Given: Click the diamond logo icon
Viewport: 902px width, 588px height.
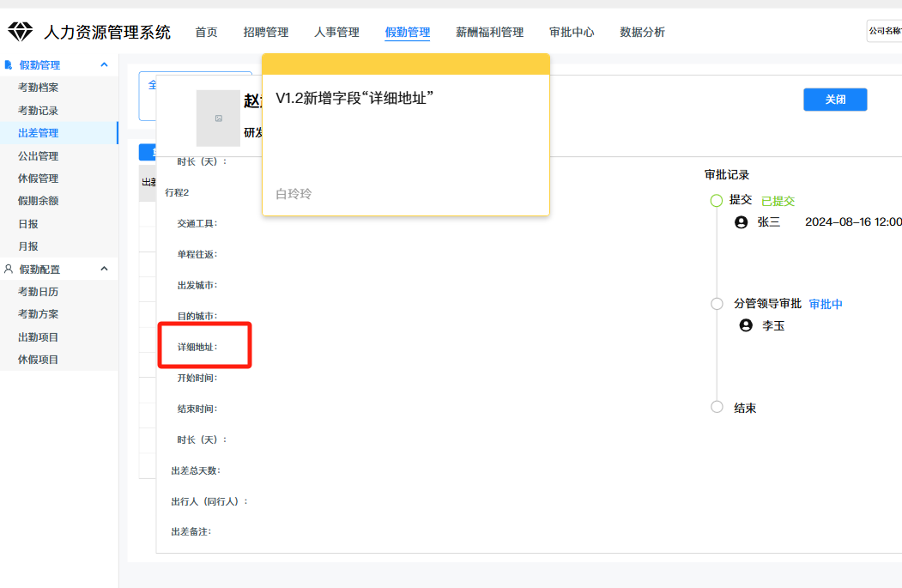Looking at the screenshot, I should 20,32.
